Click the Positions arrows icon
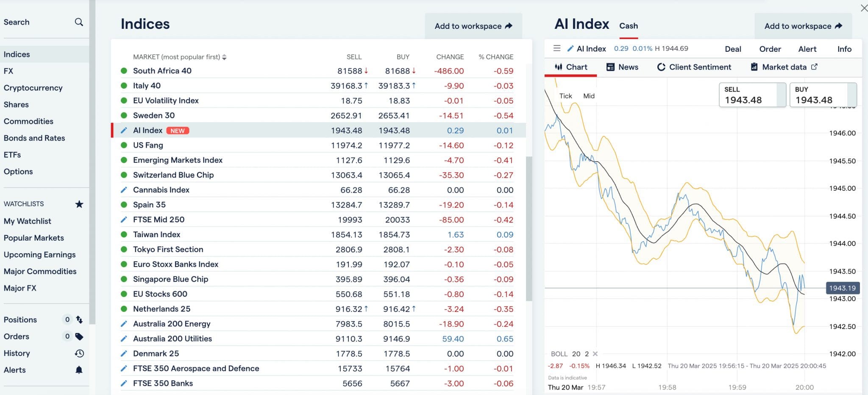 79,319
